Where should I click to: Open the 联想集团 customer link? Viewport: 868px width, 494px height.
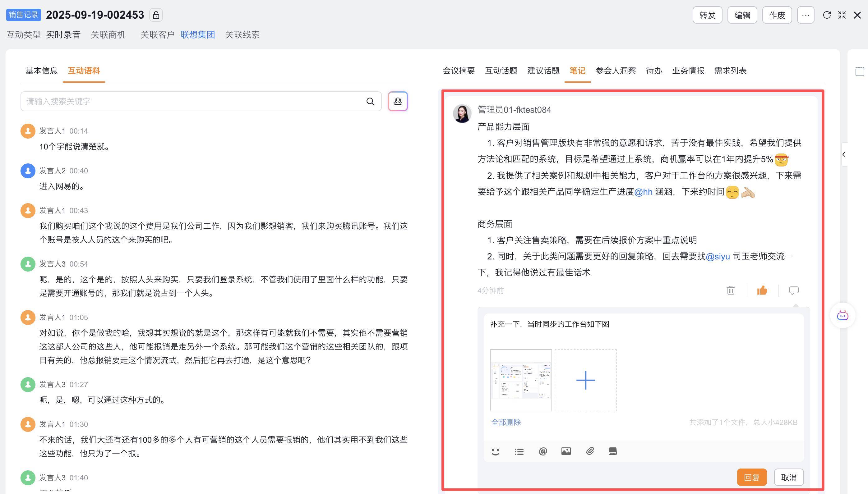[197, 34]
